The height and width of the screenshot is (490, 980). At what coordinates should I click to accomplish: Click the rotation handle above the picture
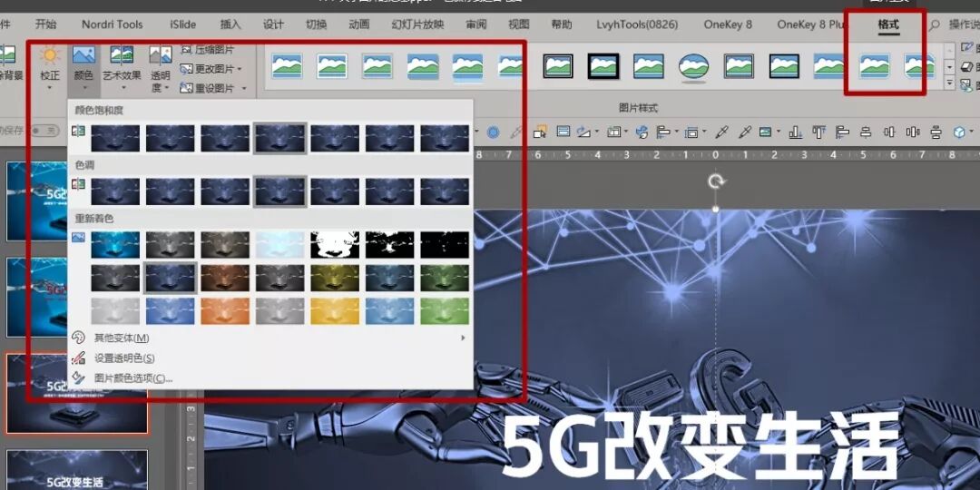(716, 181)
